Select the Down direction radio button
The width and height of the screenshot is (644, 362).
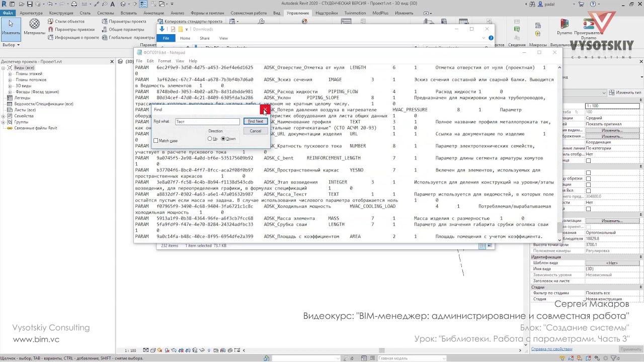pyautogui.click(x=223, y=139)
